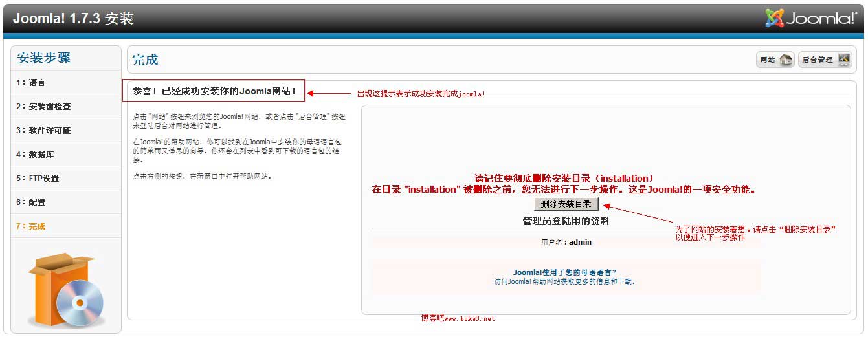Select step 1：语言 in the sidebar
868x337 pixels.
66,83
